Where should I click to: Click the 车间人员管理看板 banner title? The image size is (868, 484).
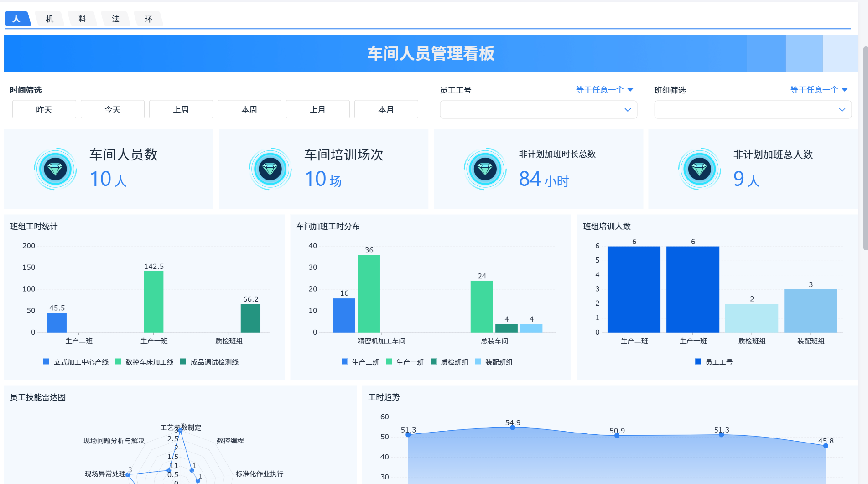pos(431,53)
